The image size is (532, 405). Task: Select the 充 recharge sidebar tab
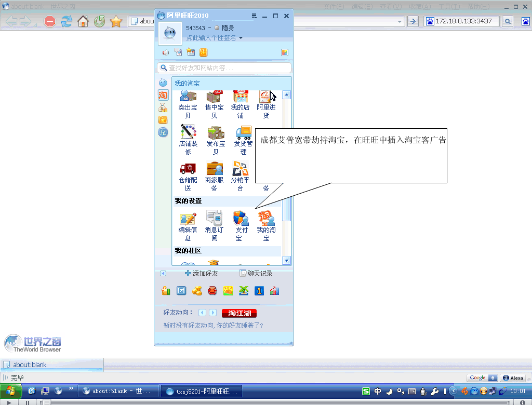click(163, 132)
